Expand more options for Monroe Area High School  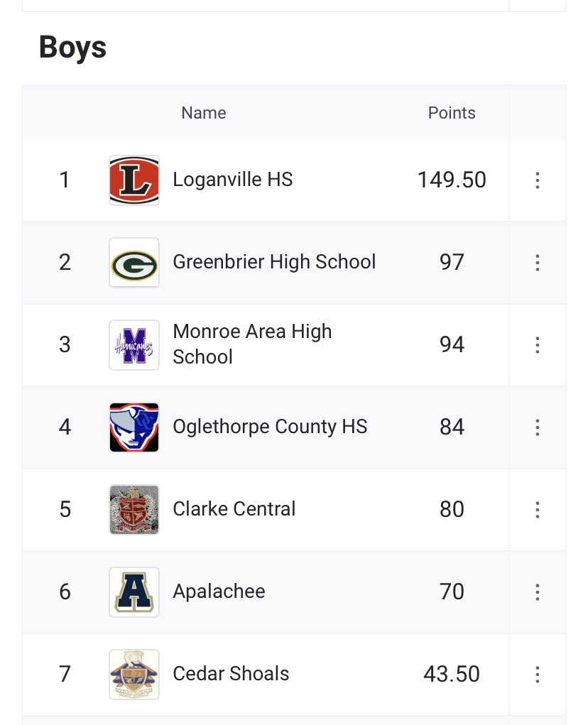[537, 345]
